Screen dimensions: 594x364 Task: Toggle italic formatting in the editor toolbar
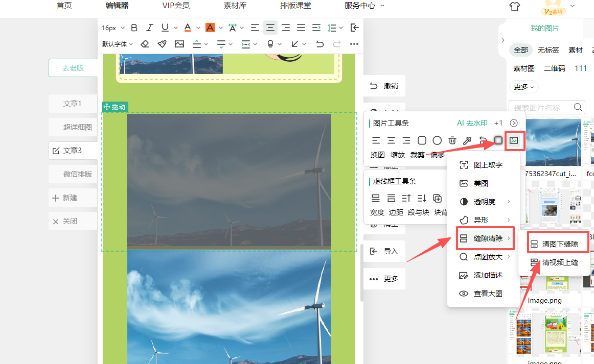coord(150,28)
